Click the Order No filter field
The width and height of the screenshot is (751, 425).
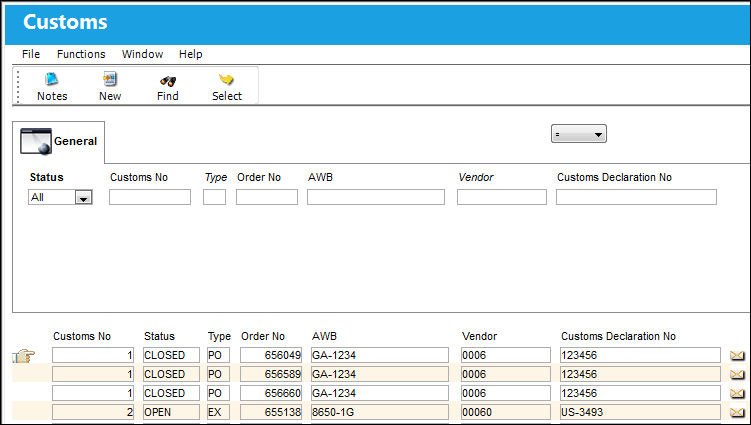(x=267, y=197)
